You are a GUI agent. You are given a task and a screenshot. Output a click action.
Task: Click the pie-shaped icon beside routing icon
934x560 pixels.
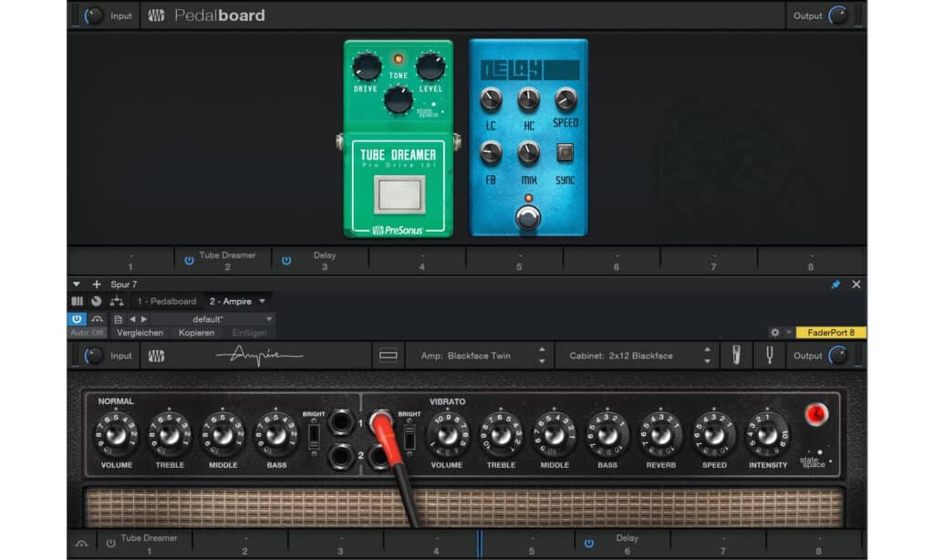[x=96, y=302]
